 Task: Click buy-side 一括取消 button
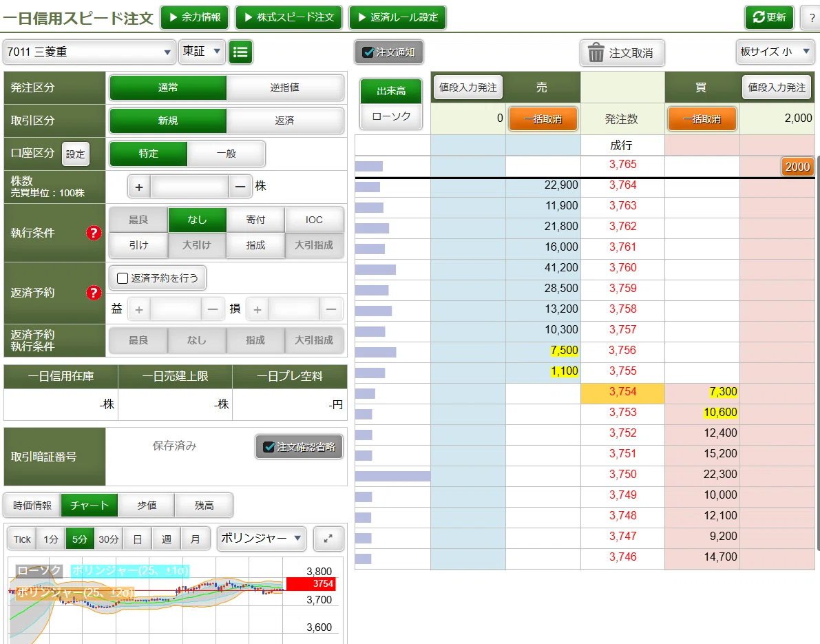click(x=702, y=118)
